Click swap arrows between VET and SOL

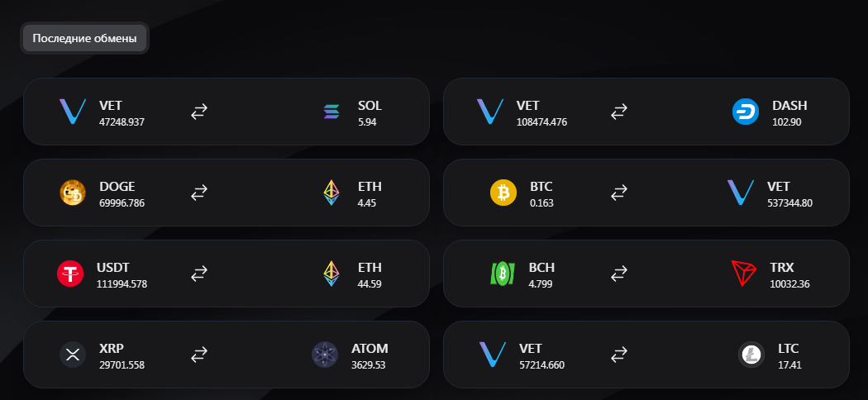198,112
